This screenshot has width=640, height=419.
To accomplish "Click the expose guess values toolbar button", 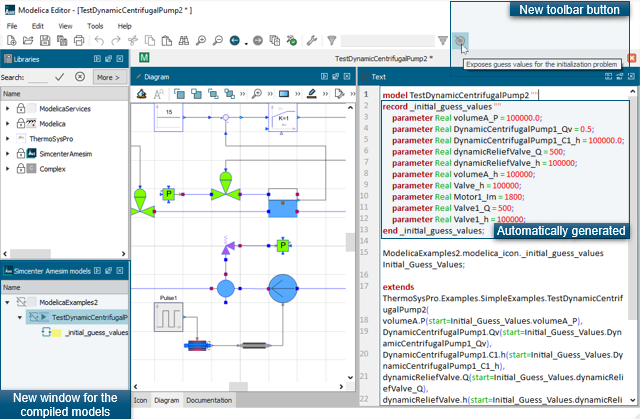I will click(459, 40).
